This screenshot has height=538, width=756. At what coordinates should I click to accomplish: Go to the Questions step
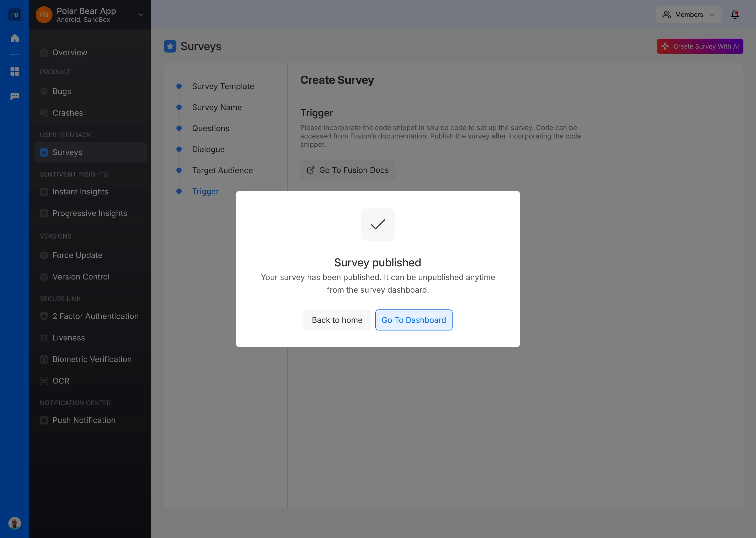point(211,128)
